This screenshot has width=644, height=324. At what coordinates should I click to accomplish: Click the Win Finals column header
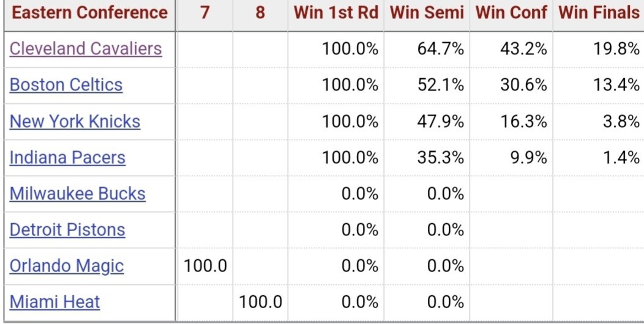tap(599, 13)
